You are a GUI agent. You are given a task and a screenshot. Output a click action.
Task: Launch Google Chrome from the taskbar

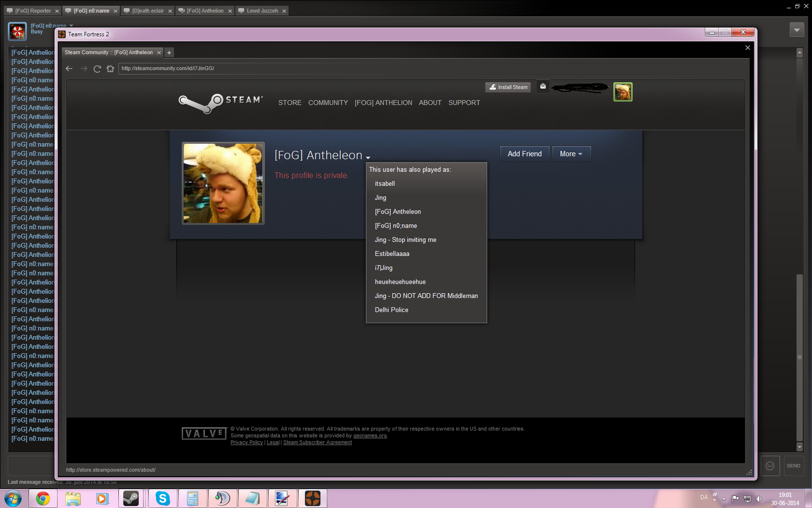point(43,498)
